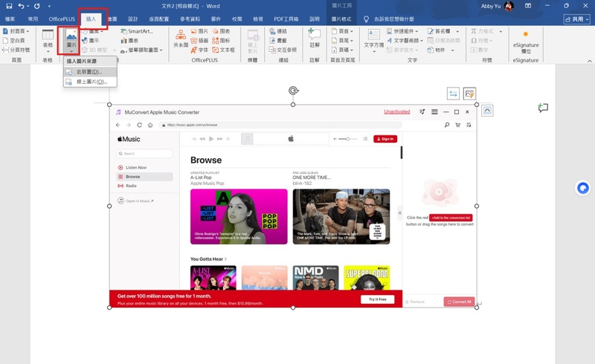This screenshot has height=364, width=595.
Task: Select the 插入 (Insert) ribbon tab
Action: point(91,19)
